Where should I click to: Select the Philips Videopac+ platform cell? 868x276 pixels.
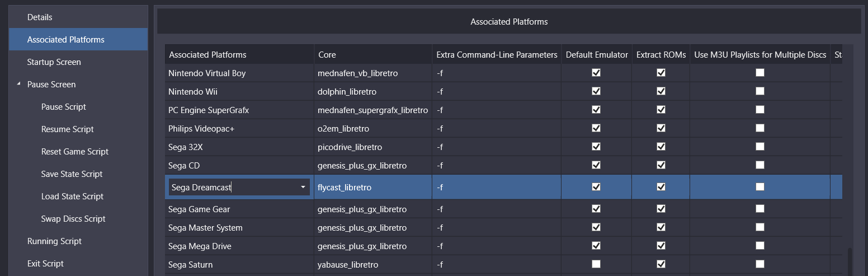tap(239, 128)
